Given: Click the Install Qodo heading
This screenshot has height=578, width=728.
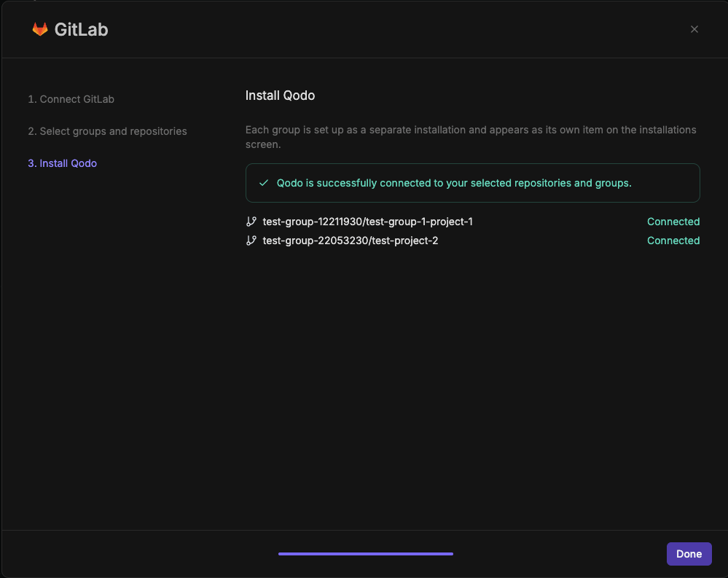Looking at the screenshot, I should (x=280, y=95).
